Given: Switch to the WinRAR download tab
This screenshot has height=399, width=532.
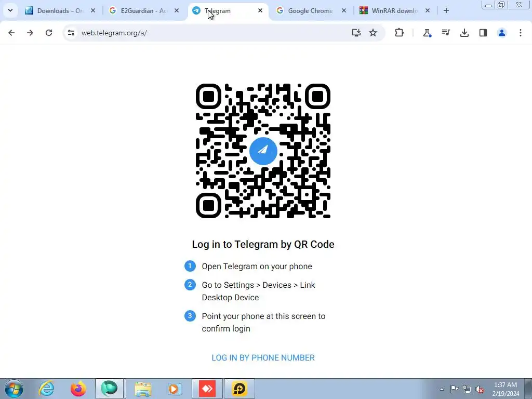Looking at the screenshot, I should [395, 11].
